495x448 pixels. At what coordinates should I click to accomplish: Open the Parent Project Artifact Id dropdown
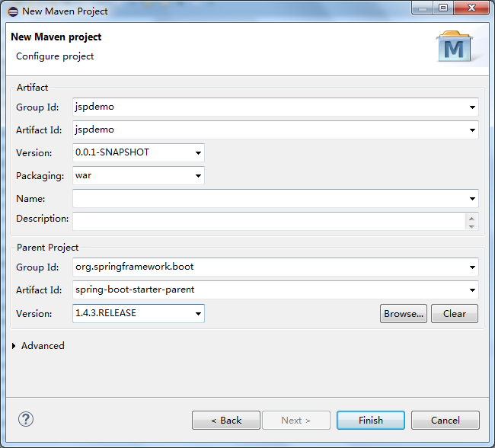472,290
